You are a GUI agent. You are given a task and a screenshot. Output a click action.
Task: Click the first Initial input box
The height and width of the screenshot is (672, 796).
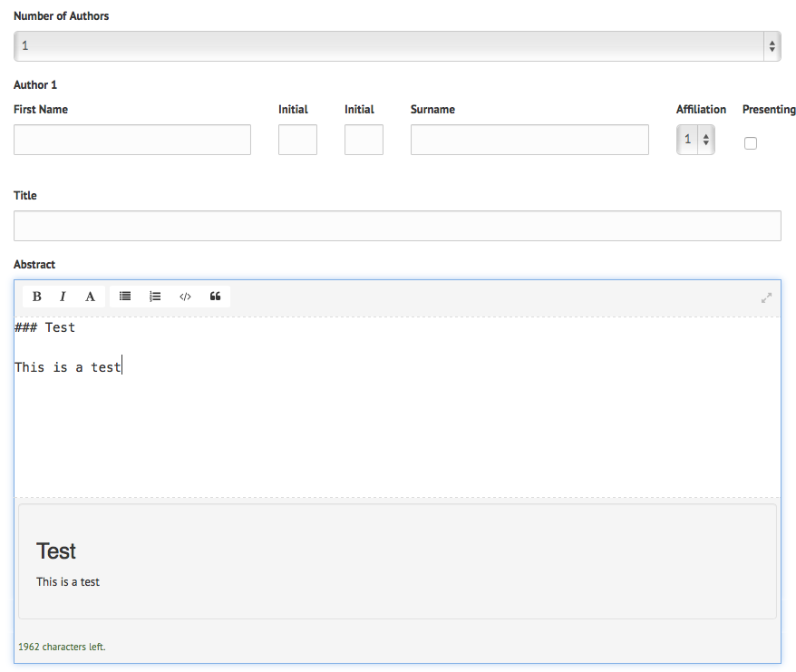(297, 140)
